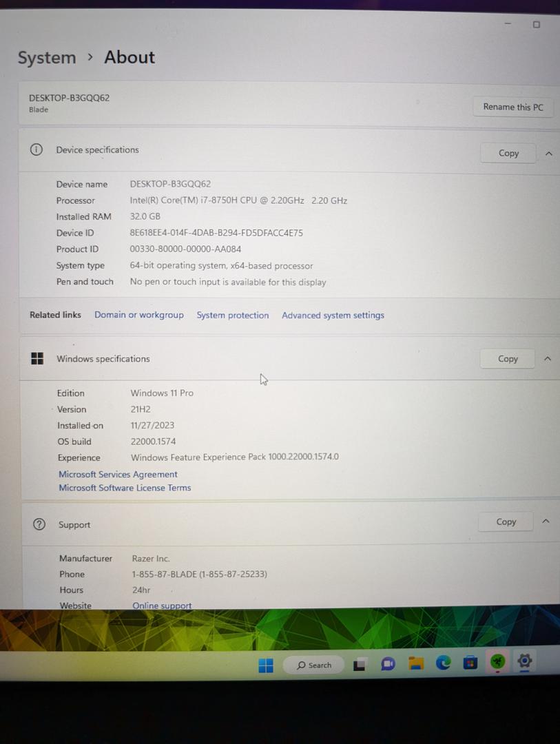Click the Device specifications info icon
Image resolution: width=560 pixels, height=744 pixels.
click(x=36, y=149)
